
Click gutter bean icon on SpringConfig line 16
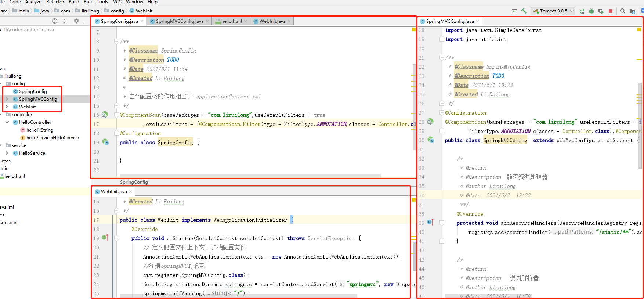tap(105, 115)
